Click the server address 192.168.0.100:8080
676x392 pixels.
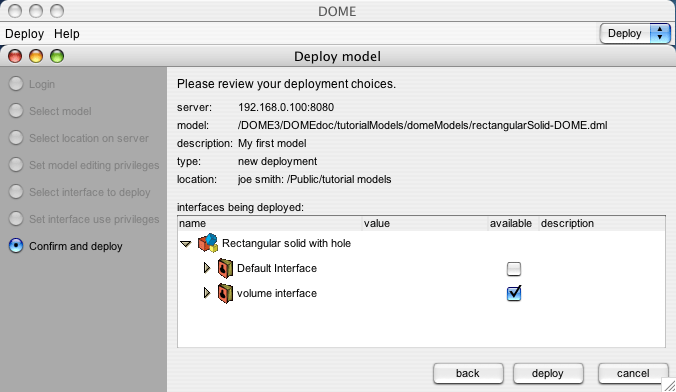point(286,107)
